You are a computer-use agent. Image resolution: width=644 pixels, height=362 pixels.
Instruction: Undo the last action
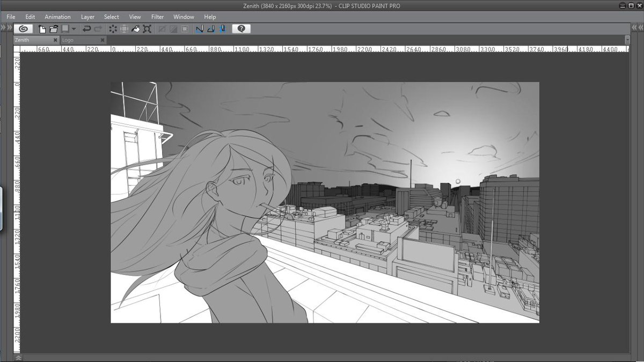click(x=87, y=29)
